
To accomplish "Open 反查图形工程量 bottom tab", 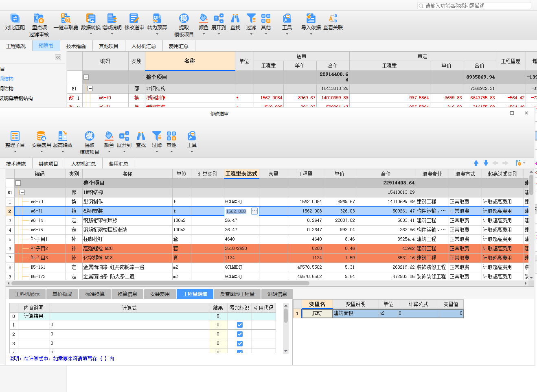I will (x=237, y=294).
